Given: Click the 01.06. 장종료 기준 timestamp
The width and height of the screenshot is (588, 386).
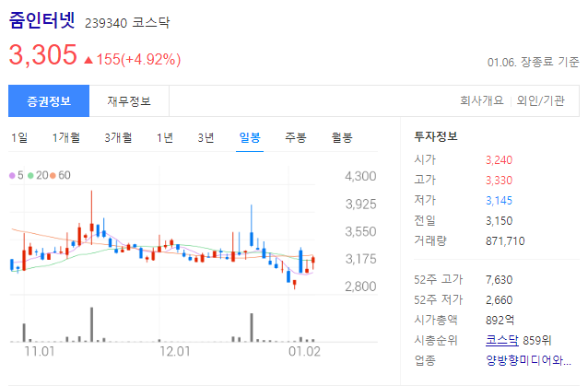Looking at the screenshot, I should click(534, 62).
